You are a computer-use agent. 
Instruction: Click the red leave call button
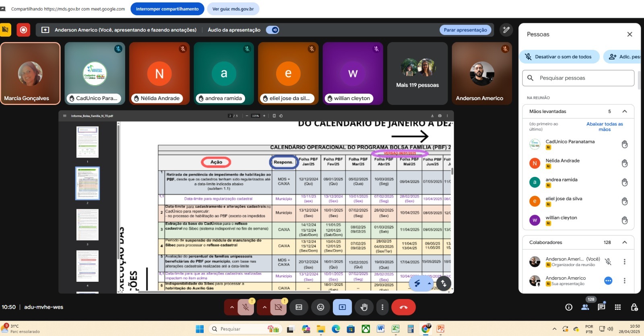[x=403, y=307]
